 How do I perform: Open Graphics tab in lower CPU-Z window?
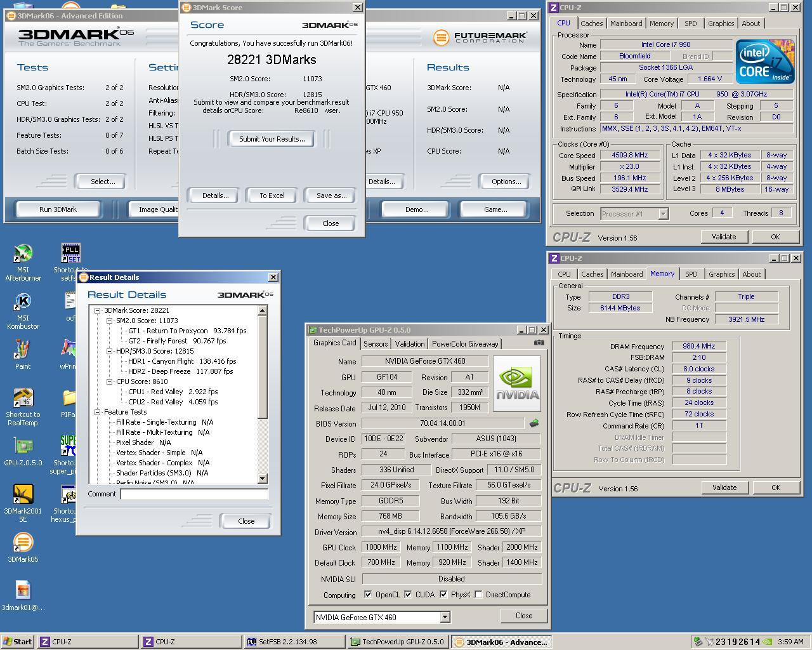point(721,274)
